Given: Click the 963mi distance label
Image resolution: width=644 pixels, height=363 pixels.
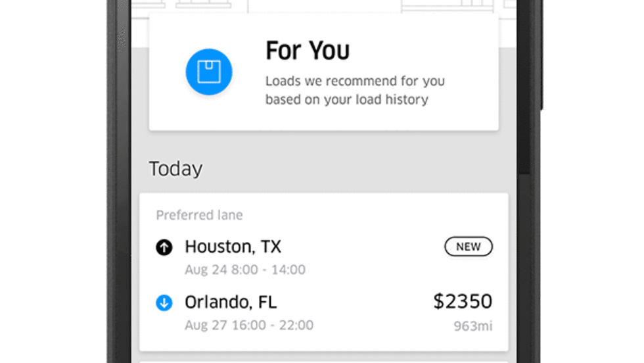Looking at the screenshot, I should (x=472, y=326).
